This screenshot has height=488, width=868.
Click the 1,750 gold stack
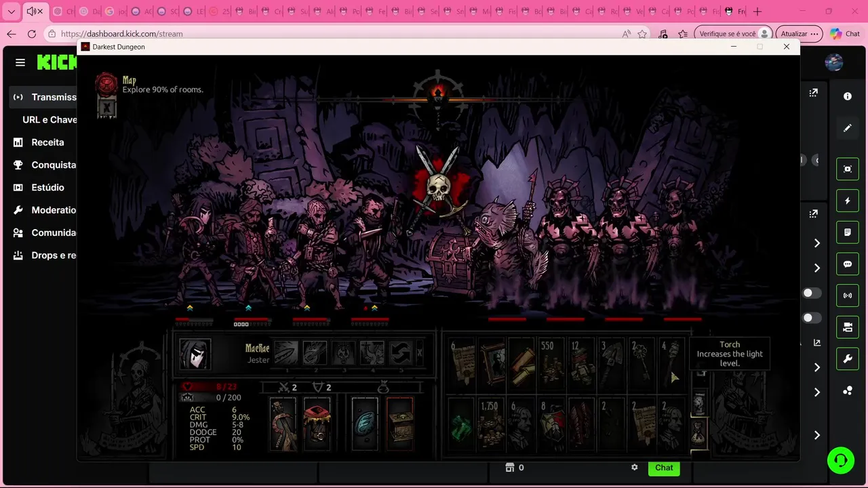coord(492,424)
